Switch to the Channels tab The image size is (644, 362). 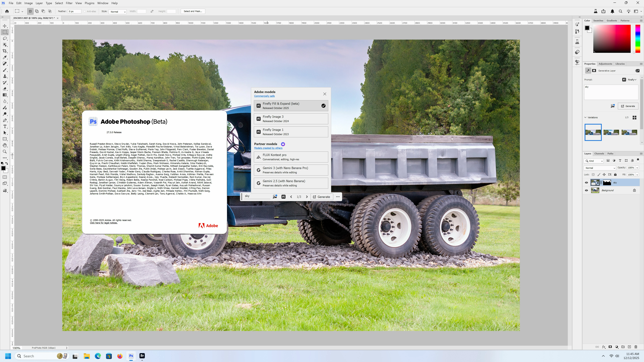(x=599, y=154)
